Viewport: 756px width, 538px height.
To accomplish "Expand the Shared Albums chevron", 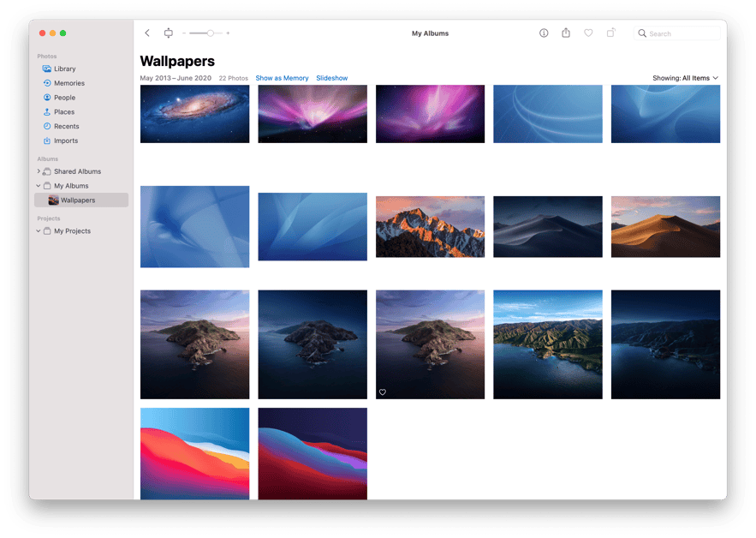I will [39, 171].
